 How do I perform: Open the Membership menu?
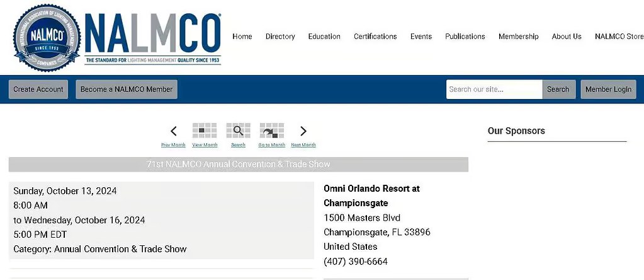(518, 36)
